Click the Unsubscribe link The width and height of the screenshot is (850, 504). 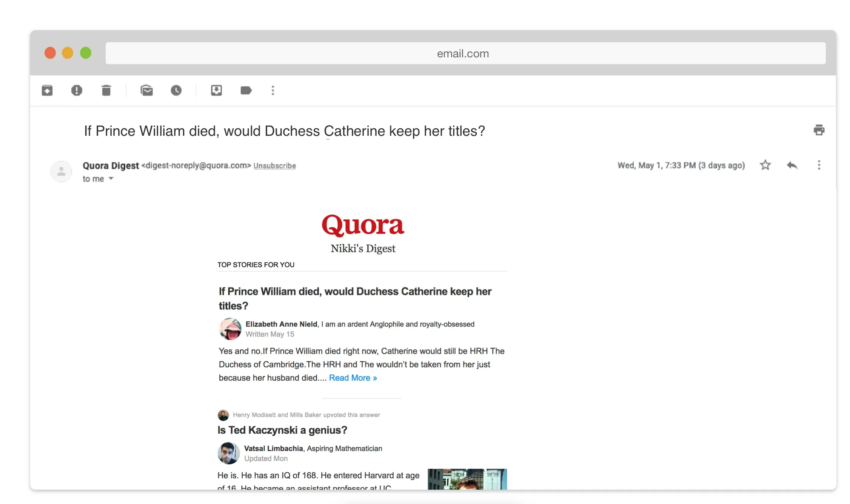pos(275,166)
